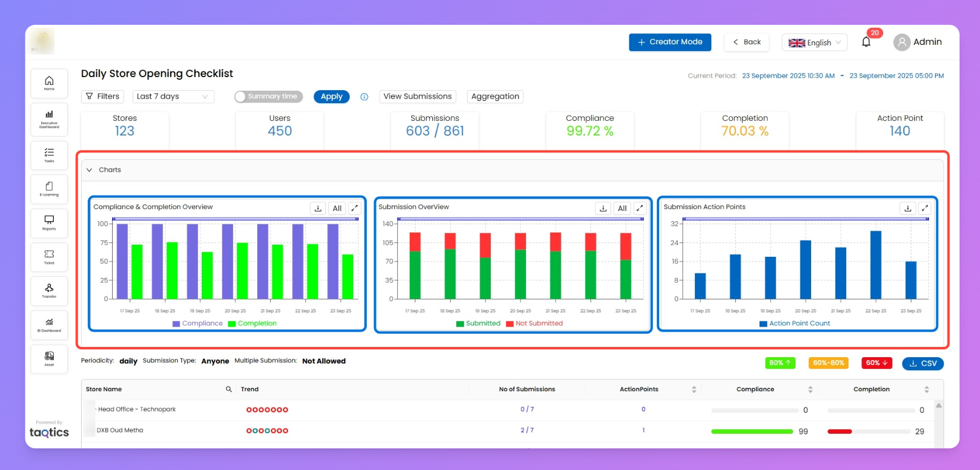Open the Transfer sidebar icon
This screenshot has height=470, width=980.
[x=49, y=290]
